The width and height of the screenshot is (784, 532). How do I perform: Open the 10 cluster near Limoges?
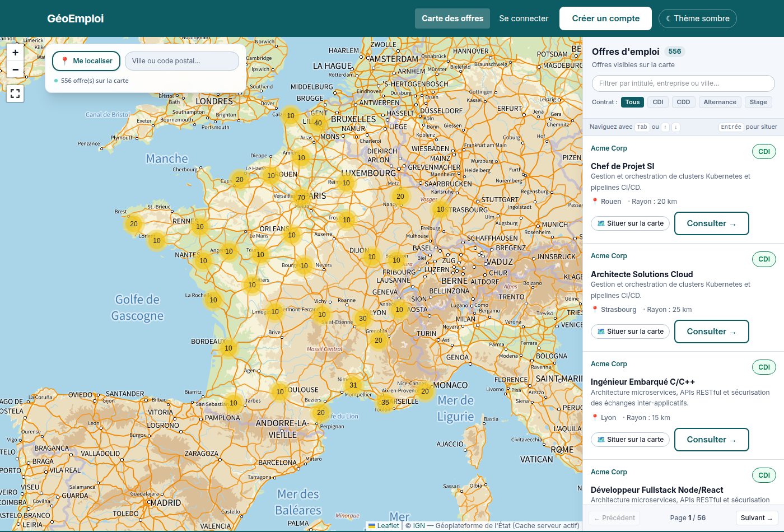[x=275, y=311]
